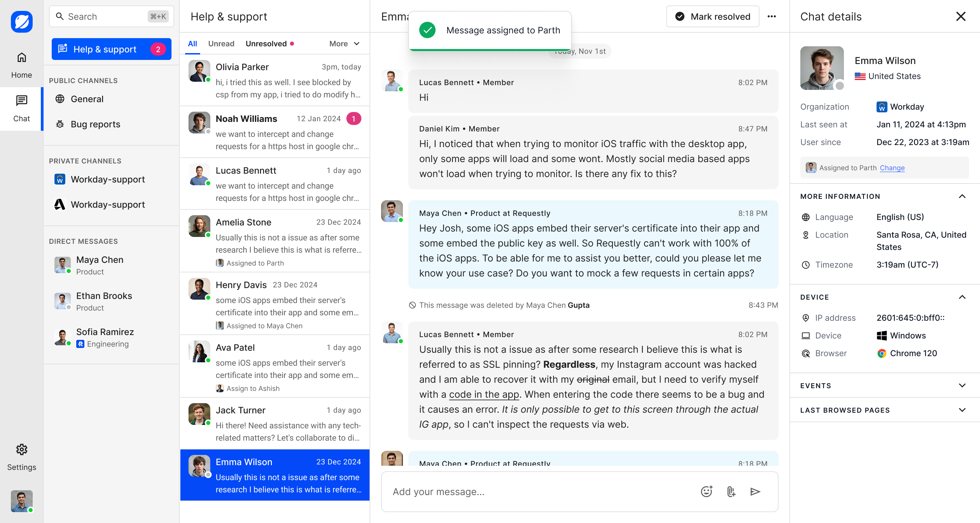Viewport: 980px width, 523px height.
Task: Expand the Events section
Action: pos(962,385)
